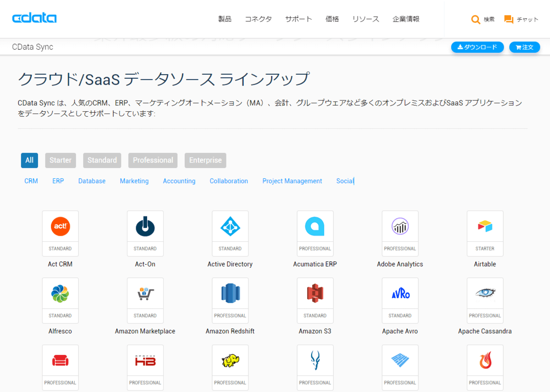The width and height of the screenshot is (550, 392).
Task: Choose the Adobe Analytics connector icon
Action: 400,227
